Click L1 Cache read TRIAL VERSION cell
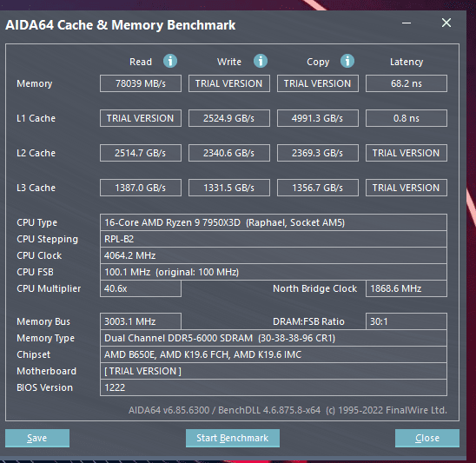 pyautogui.click(x=141, y=118)
